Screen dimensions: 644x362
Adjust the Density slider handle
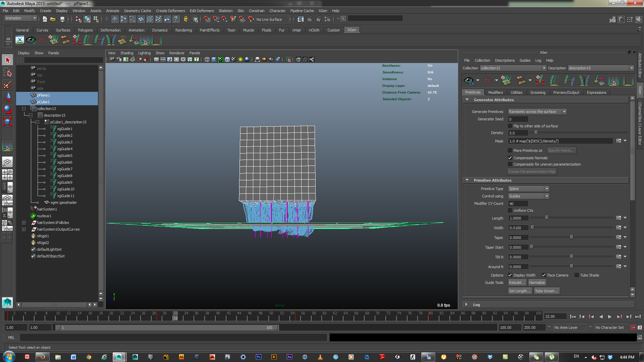(536, 133)
